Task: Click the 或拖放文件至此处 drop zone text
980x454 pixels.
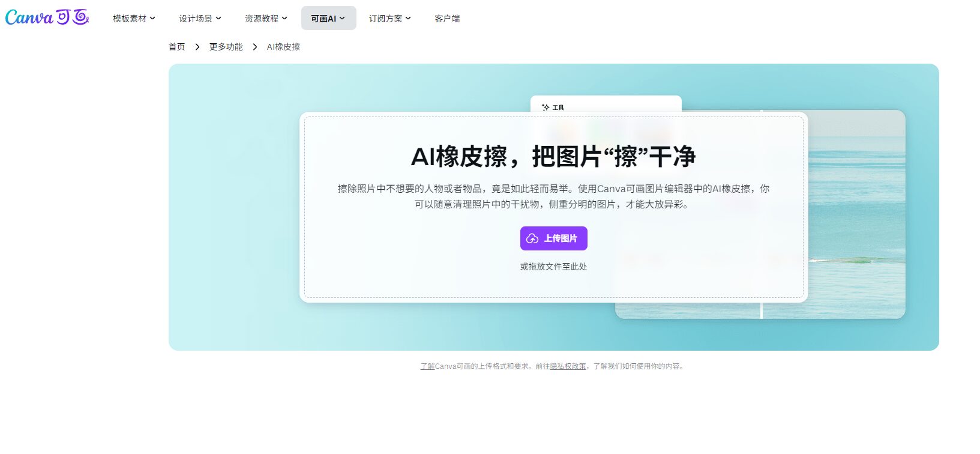Action: (553, 267)
